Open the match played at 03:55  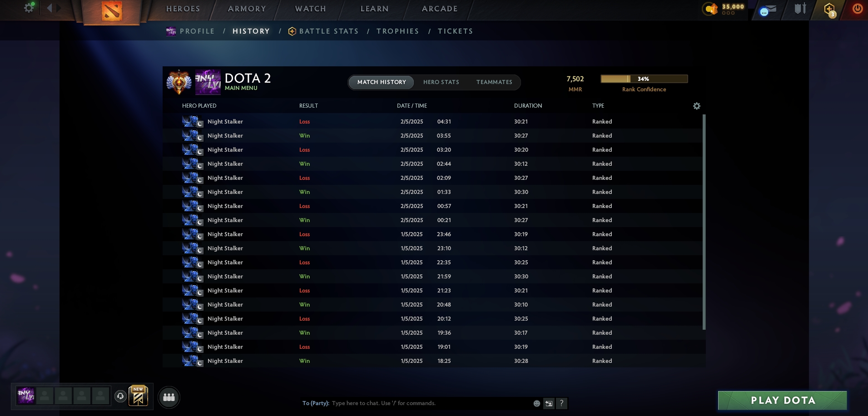click(432, 136)
